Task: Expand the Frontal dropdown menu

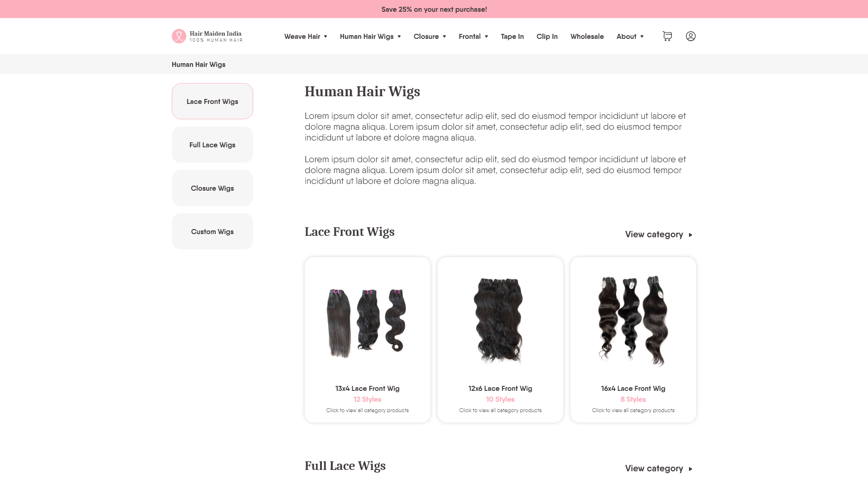Action: click(x=473, y=37)
